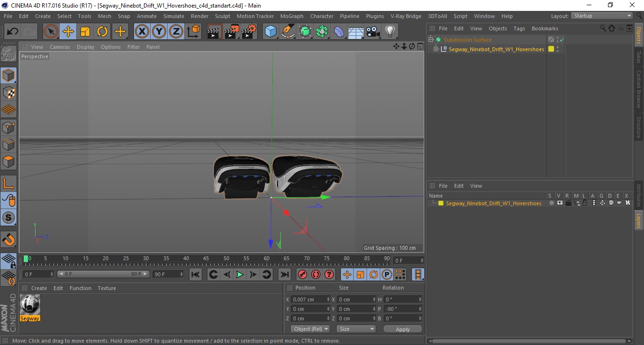Add a Cube primitive object
The height and width of the screenshot is (345, 644).
point(271,32)
